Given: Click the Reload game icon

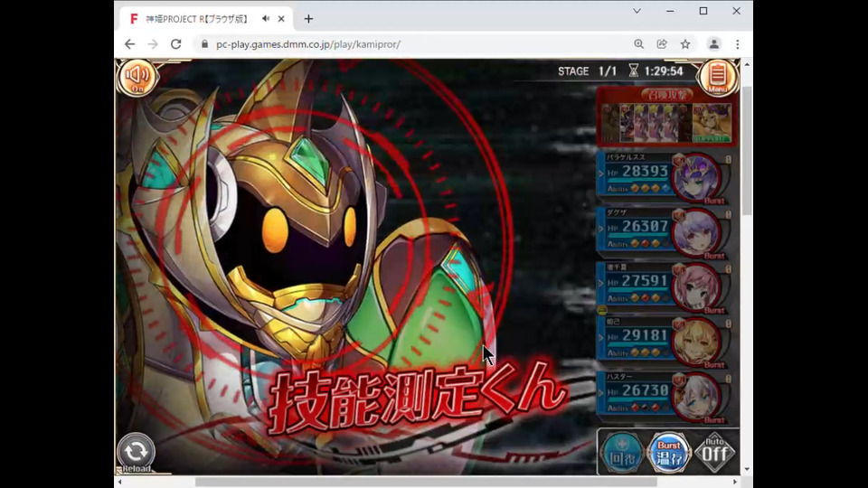Looking at the screenshot, I should coord(136,453).
